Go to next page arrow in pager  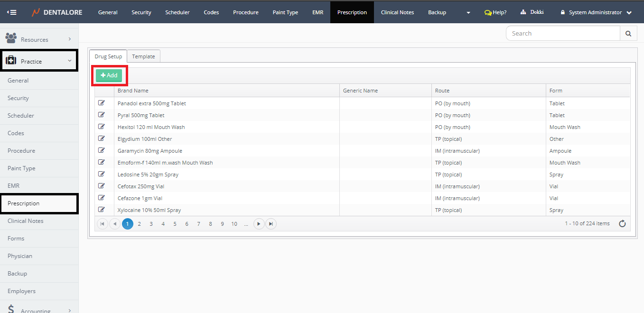(259, 224)
